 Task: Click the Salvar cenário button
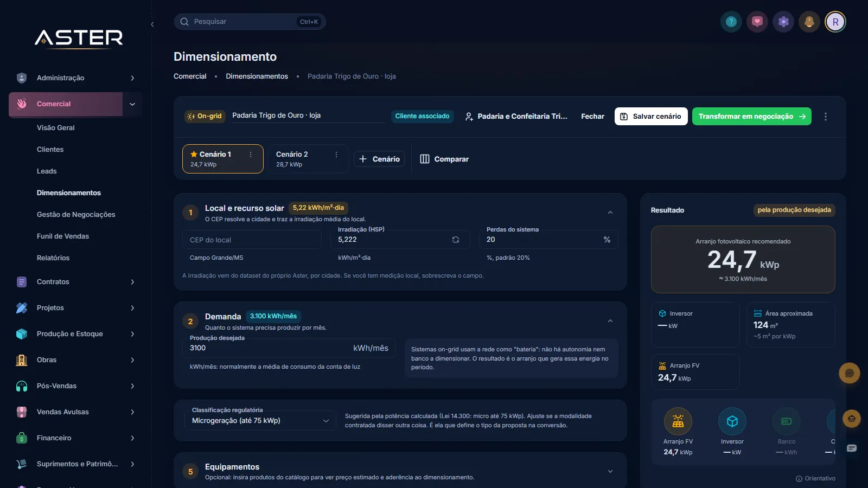click(651, 117)
